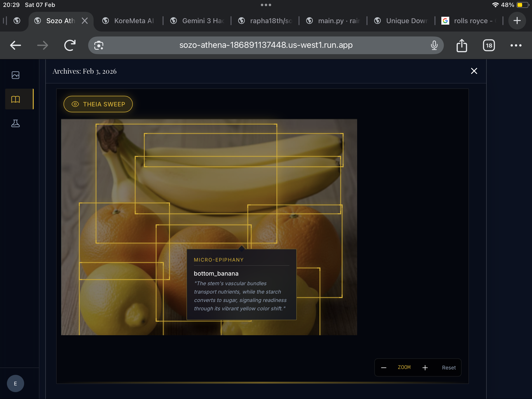Reload the page with refresh icon

click(x=70, y=46)
